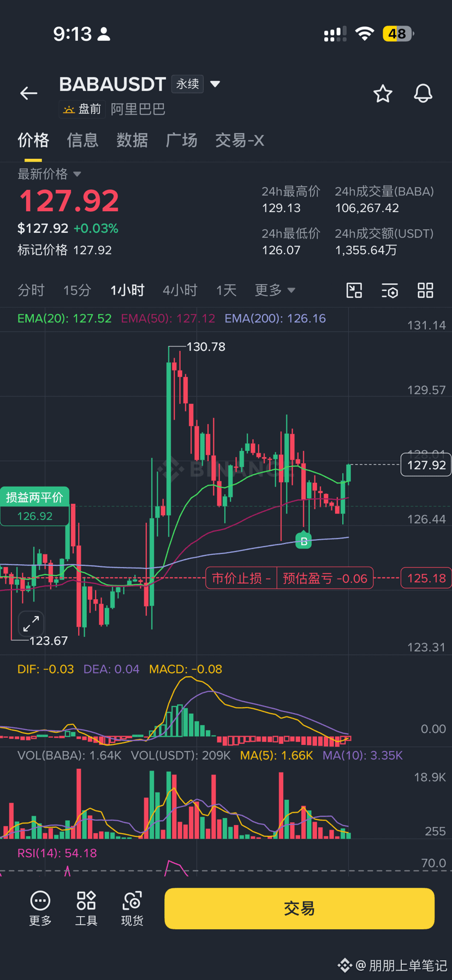This screenshot has height=980, width=452.
Task: Tap the pre-market 盘前 sun icon
Action: tap(69, 109)
